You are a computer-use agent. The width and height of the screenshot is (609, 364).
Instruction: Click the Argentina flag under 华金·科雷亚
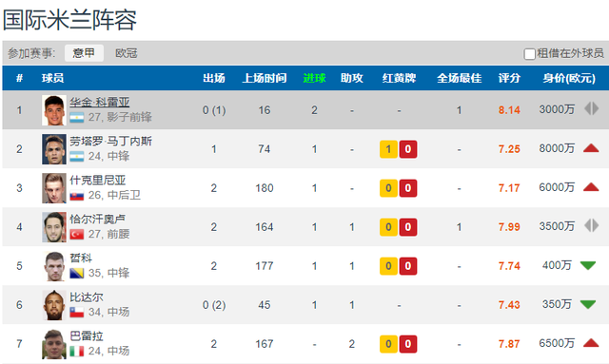[x=76, y=118]
